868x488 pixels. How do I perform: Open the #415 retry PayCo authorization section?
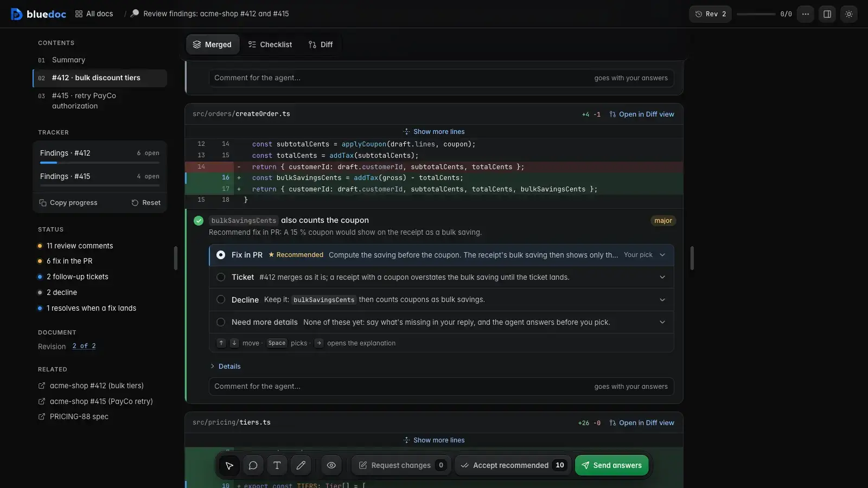100,101
